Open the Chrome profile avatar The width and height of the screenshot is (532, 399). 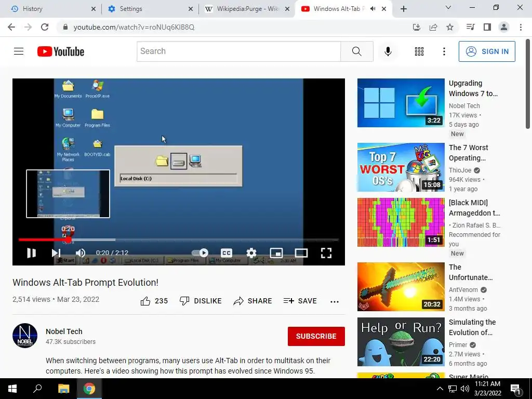pyautogui.click(x=504, y=27)
